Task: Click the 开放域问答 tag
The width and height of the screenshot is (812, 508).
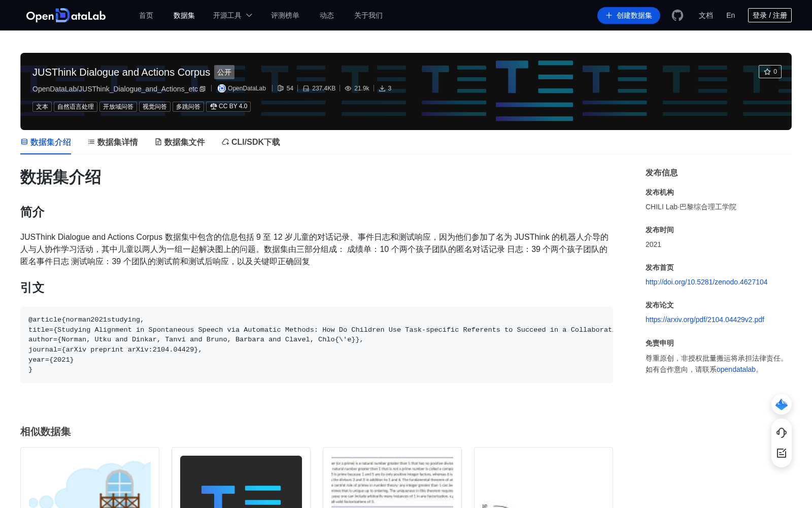Action: [x=118, y=107]
